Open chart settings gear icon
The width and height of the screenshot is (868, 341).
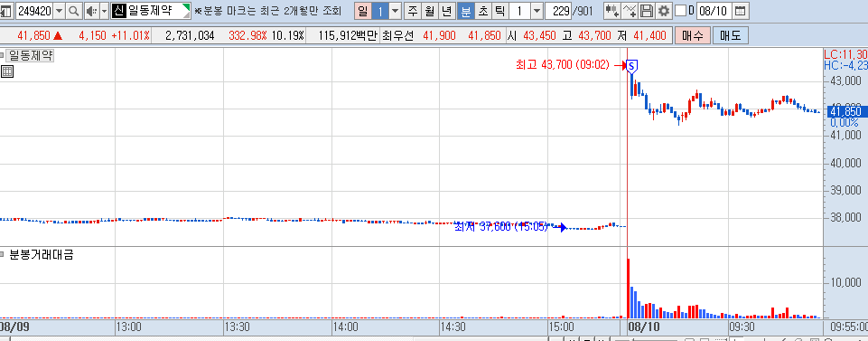pos(663,11)
